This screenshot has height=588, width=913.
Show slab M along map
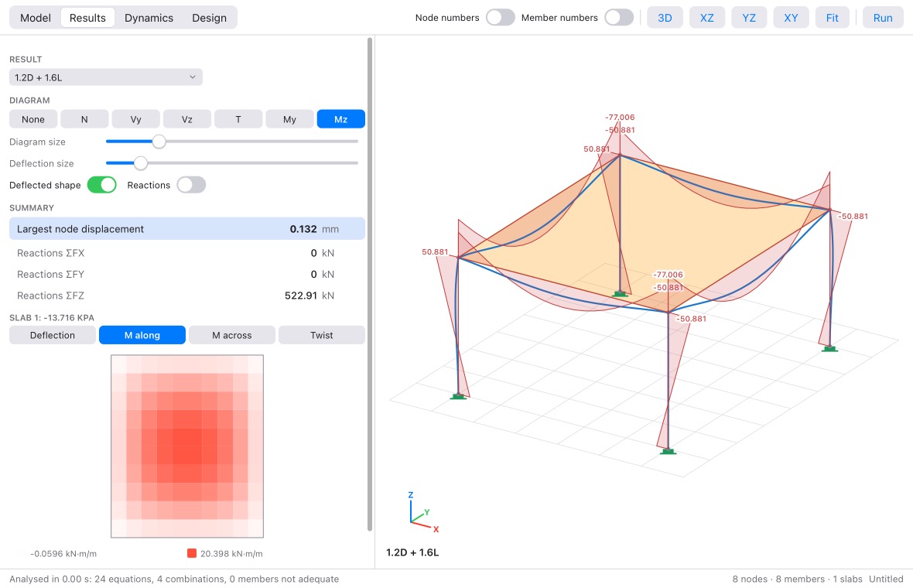[142, 335]
